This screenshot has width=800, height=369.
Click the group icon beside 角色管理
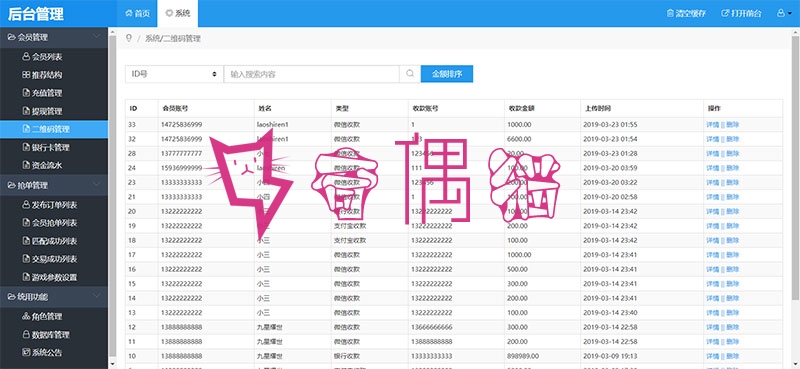[26, 316]
